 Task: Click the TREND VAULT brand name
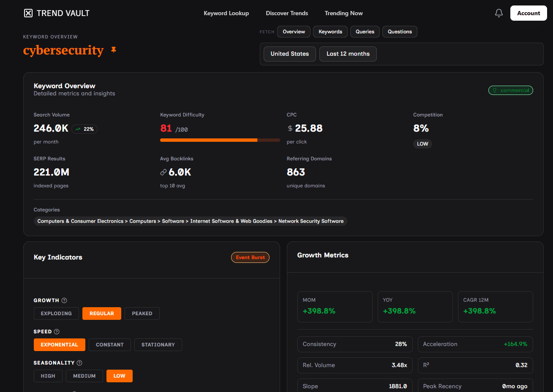tap(63, 13)
